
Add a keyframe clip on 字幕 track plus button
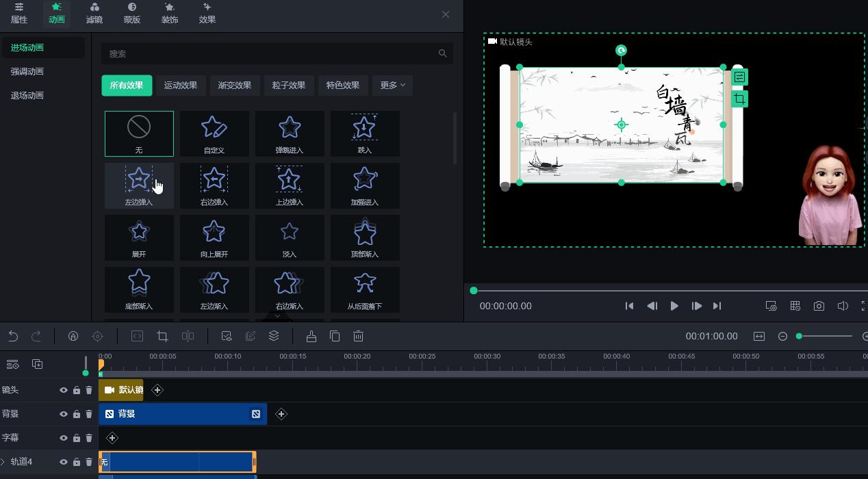(x=112, y=438)
